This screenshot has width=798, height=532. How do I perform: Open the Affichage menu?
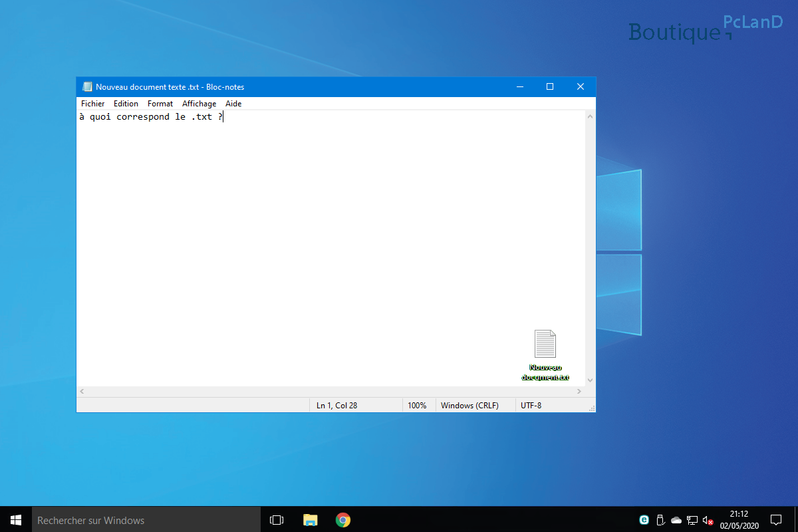click(x=199, y=104)
